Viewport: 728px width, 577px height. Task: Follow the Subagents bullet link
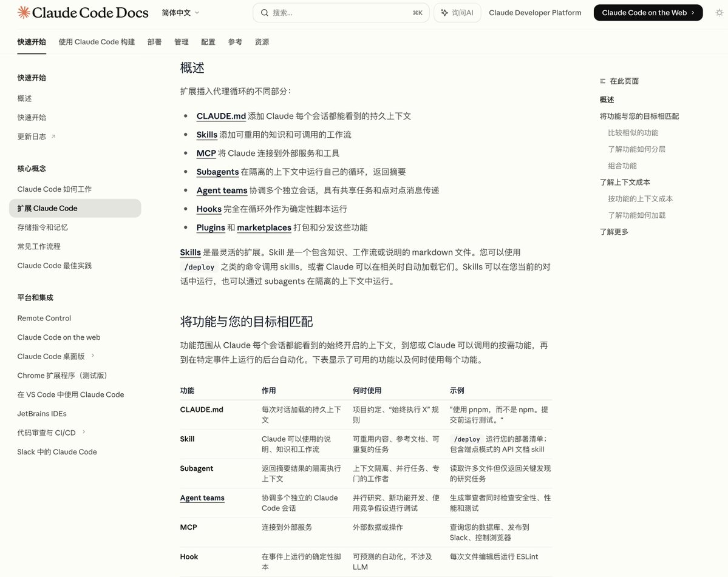click(217, 172)
